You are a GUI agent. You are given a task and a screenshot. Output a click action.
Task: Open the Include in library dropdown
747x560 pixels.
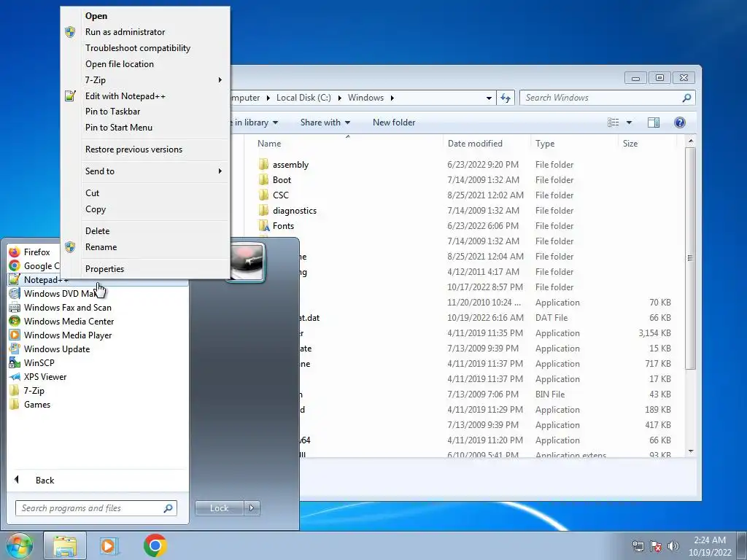[254, 122]
